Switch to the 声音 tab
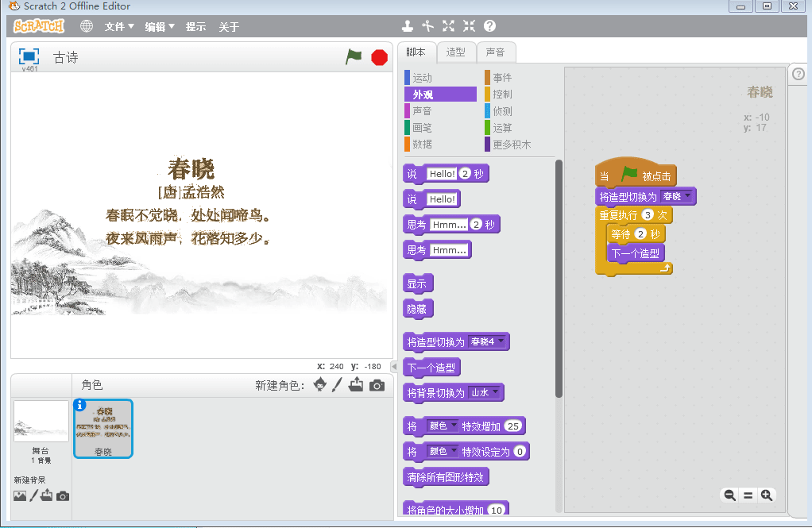 [x=496, y=52]
